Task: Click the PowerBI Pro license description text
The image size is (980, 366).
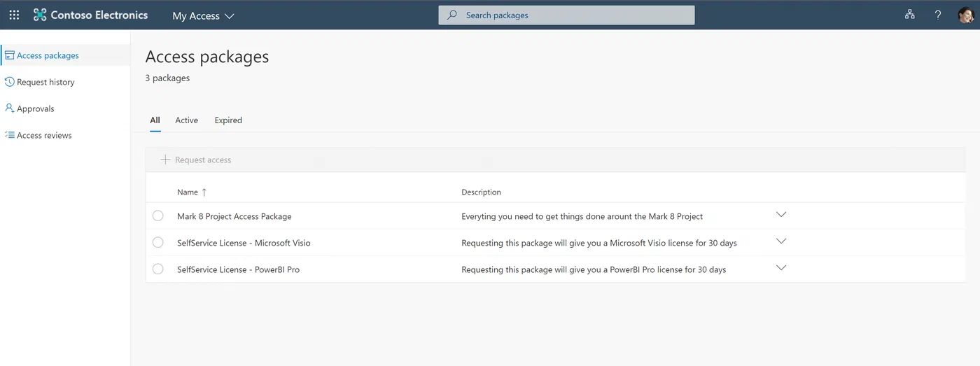Action: 594,269
